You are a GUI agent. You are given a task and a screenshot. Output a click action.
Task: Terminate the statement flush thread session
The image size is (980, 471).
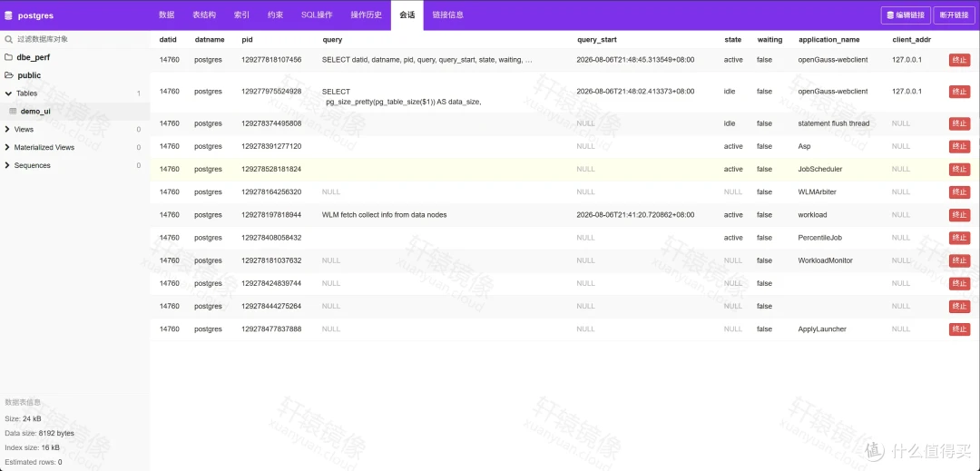pos(959,123)
